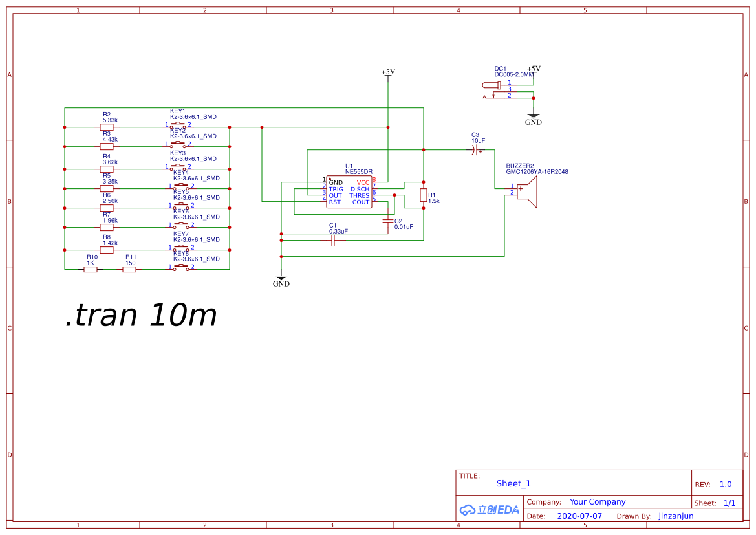Click the KEY5 pushbutton switch symbol

[181, 206]
